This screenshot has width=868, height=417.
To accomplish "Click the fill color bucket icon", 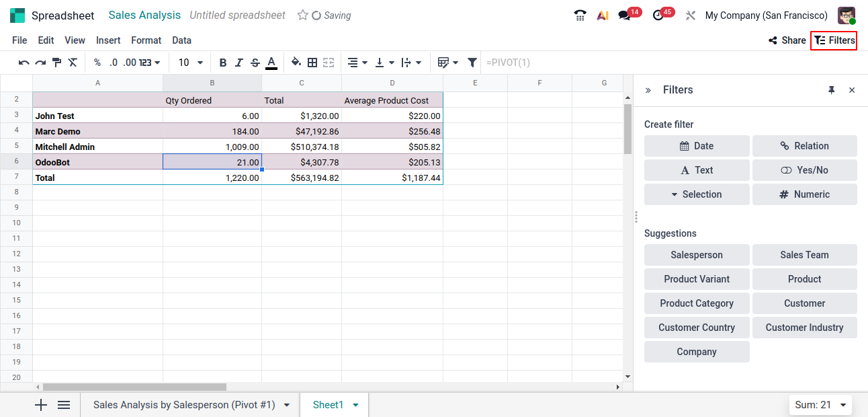I will 296,63.
